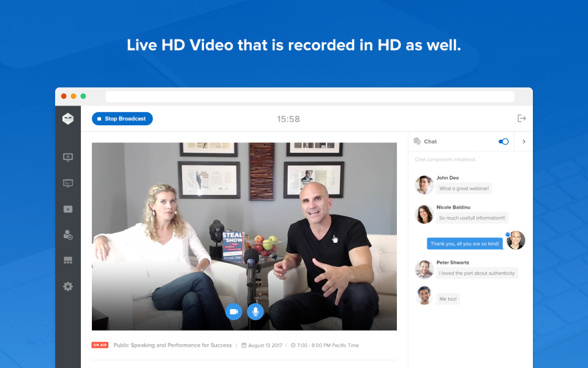Open the layout grid options in sidebar
Viewport: 588px width, 368px height.
[67, 260]
